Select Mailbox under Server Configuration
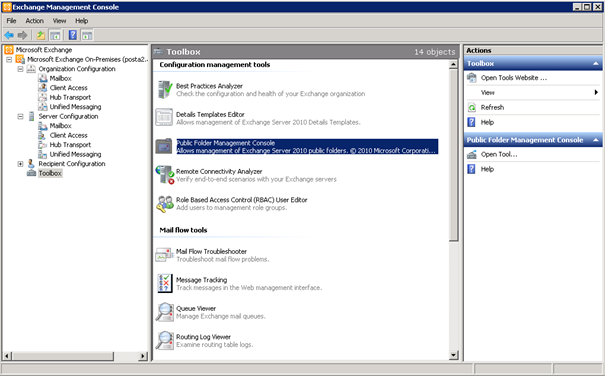Viewport: 605px width, 376px height. pyautogui.click(x=60, y=126)
